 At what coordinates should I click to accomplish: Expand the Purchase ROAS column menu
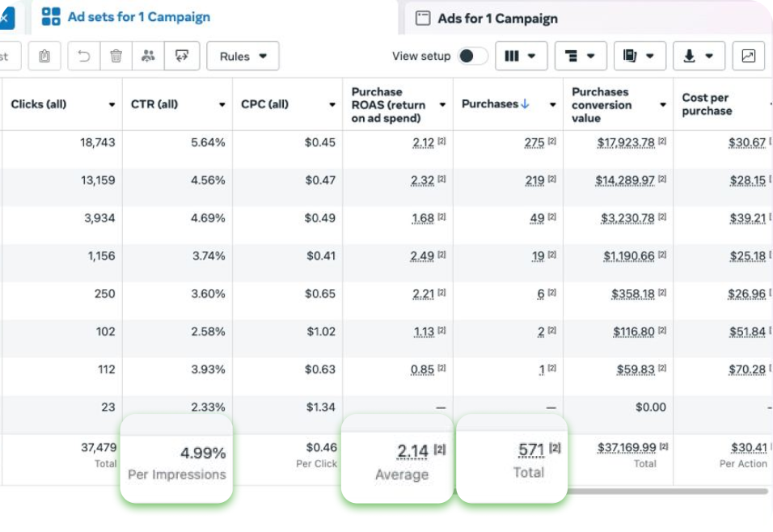pos(442,105)
